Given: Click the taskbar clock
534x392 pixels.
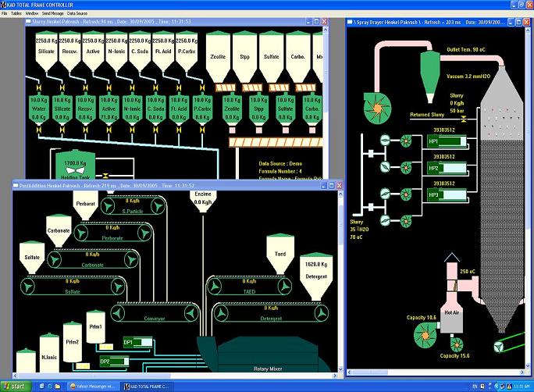Looking at the screenshot, I should [x=522, y=387].
